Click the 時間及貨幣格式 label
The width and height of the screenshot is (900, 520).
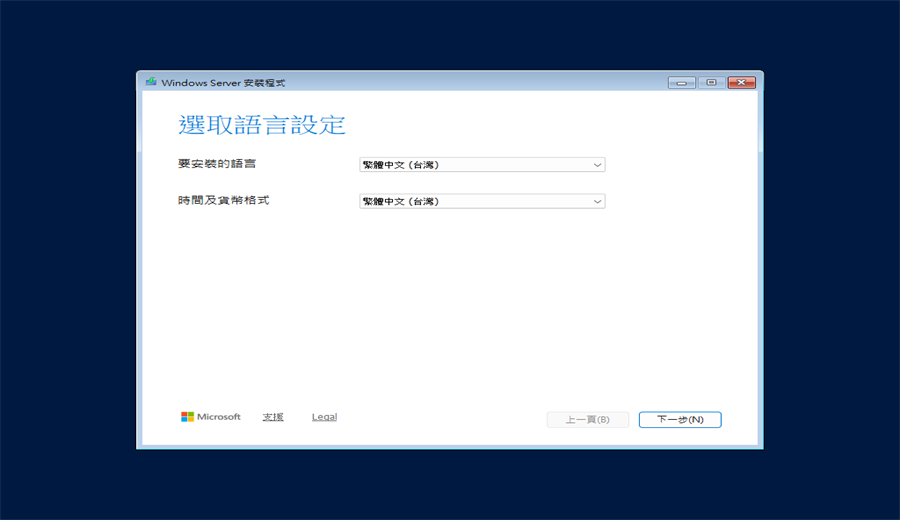point(224,200)
